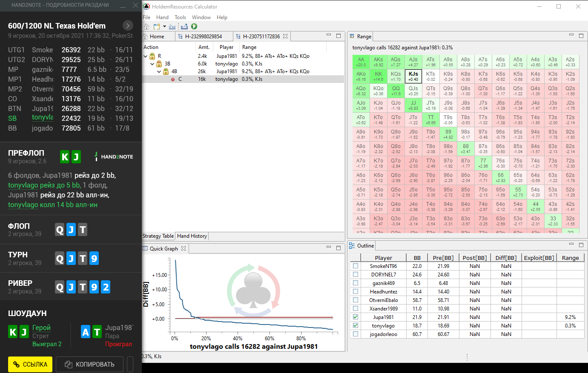
Task: Uncheck the Jupa1981 checkbox in Outline
Action: 356,317
